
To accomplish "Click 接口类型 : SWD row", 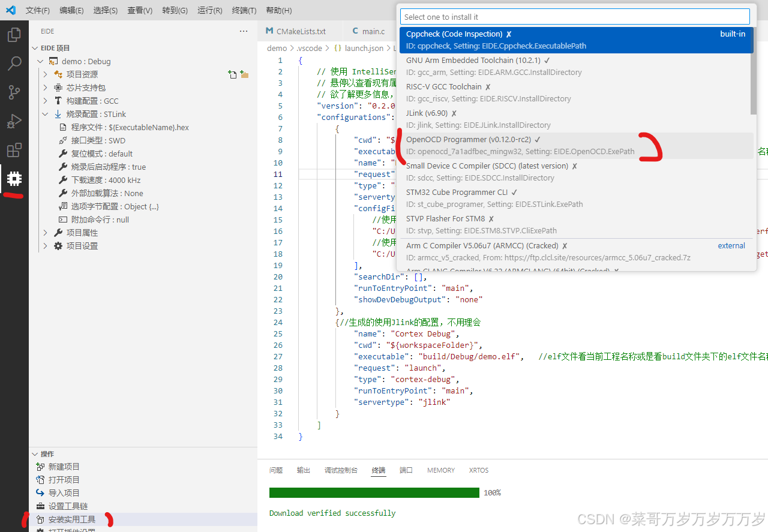I will (143, 140).
